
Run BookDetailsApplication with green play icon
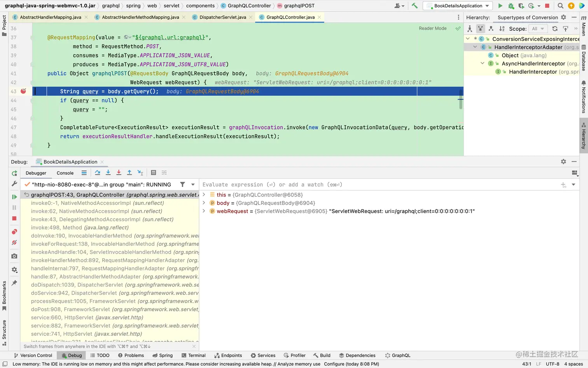click(x=500, y=6)
